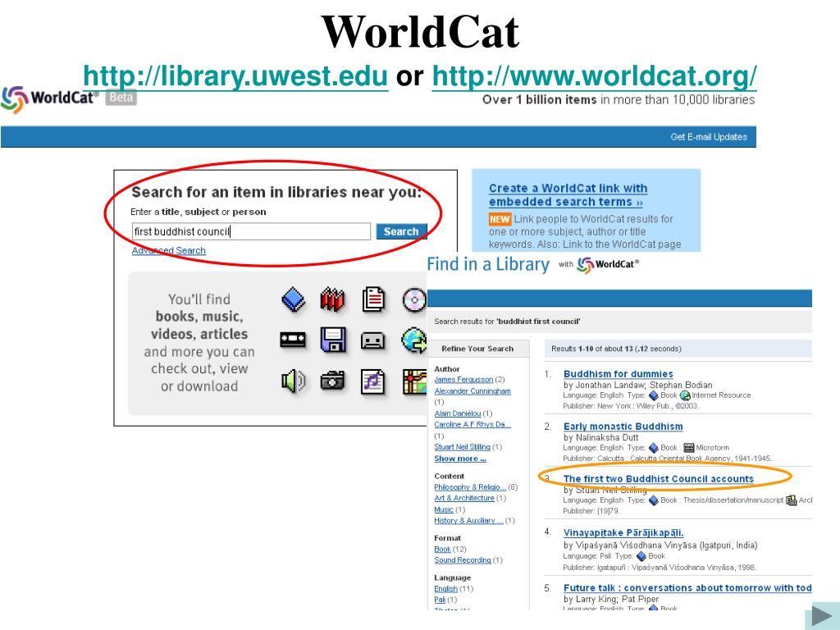Open result Vinayapitake Pārājikapāli
The width and height of the screenshot is (840, 630).
[x=623, y=533]
